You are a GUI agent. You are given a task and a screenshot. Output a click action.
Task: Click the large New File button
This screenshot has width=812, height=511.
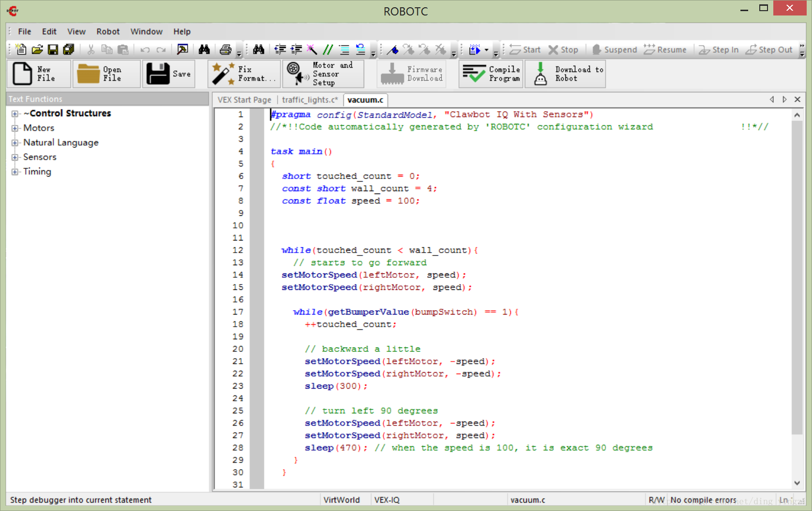point(39,74)
